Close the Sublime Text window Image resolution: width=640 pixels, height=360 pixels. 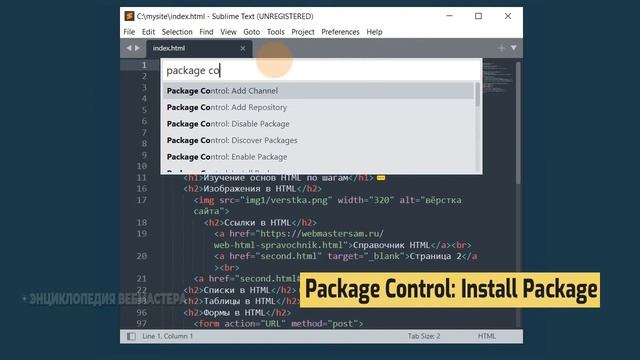[508, 16]
